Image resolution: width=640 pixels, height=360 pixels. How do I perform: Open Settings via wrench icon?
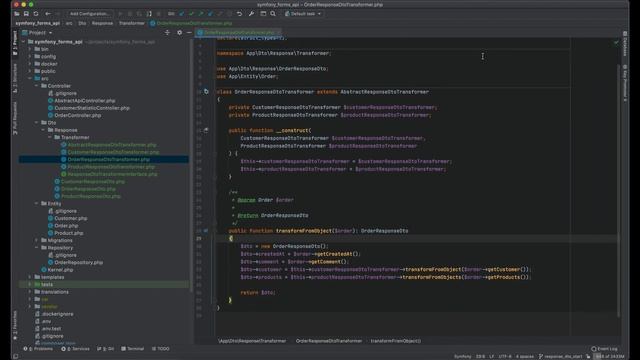[251, 14]
